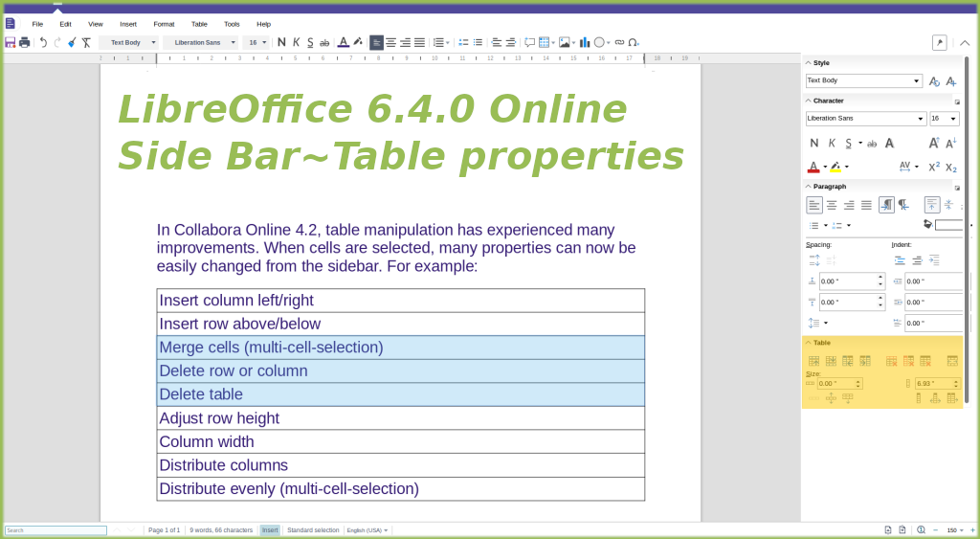Click Insert row above icon in Table panel

[x=813, y=362]
